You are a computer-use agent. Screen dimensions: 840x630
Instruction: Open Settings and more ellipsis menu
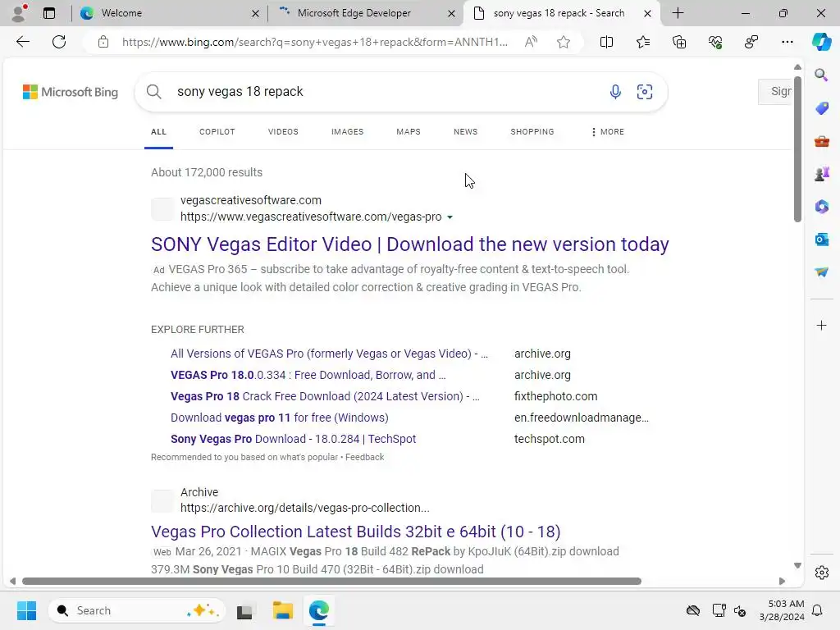[787, 42]
